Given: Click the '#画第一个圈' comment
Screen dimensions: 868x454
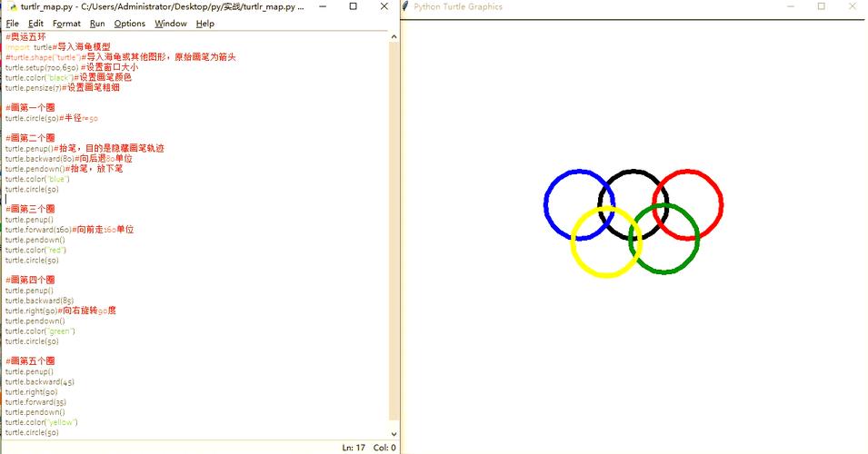Looking at the screenshot, I should pyautogui.click(x=30, y=107).
